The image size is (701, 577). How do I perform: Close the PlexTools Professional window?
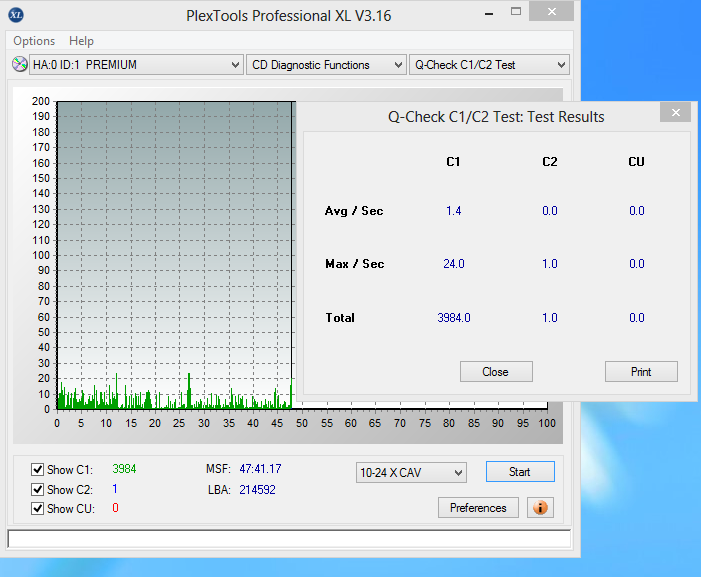tap(551, 12)
